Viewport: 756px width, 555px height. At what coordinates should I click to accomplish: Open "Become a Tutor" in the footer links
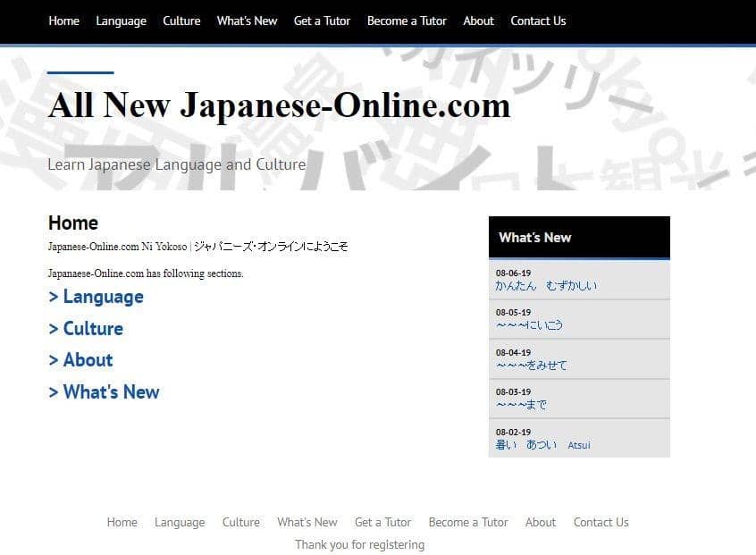(468, 522)
